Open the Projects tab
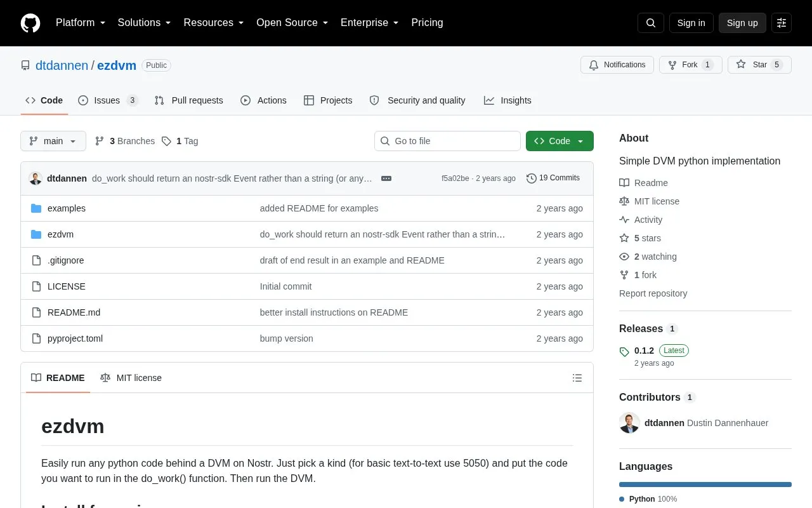812x508 pixels. 328,100
